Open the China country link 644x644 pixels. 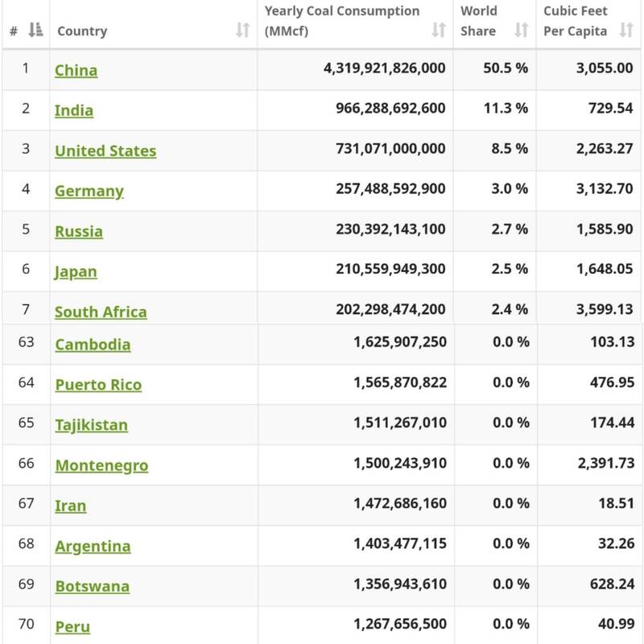[76, 71]
